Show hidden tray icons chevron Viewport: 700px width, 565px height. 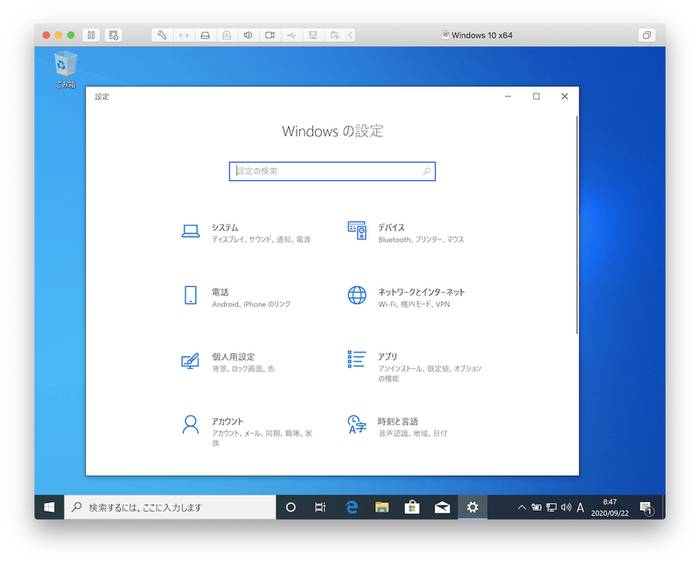coord(521,507)
